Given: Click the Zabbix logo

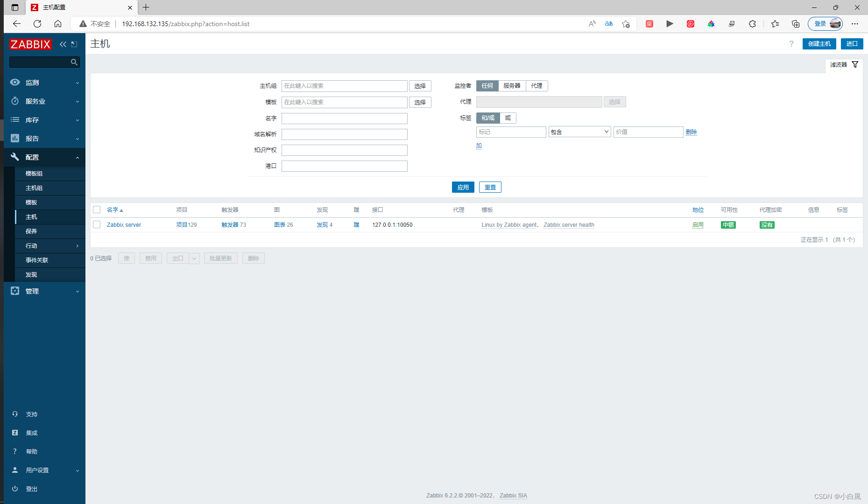Looking at the screenshot, I should pos(30,44).
